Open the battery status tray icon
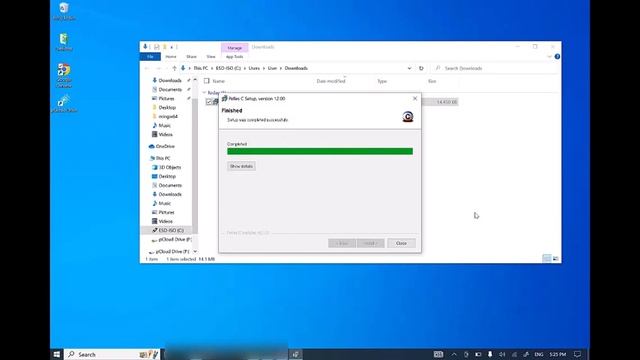 click(x=478, y=354)
